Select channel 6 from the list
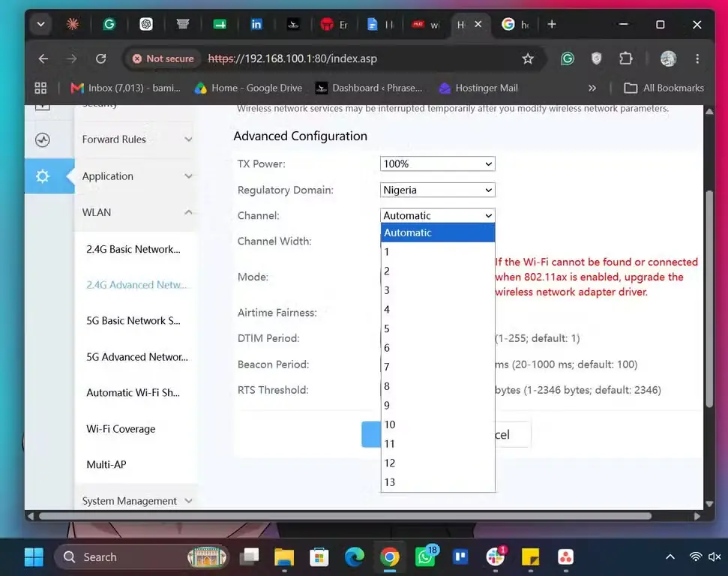 point(438,348)
